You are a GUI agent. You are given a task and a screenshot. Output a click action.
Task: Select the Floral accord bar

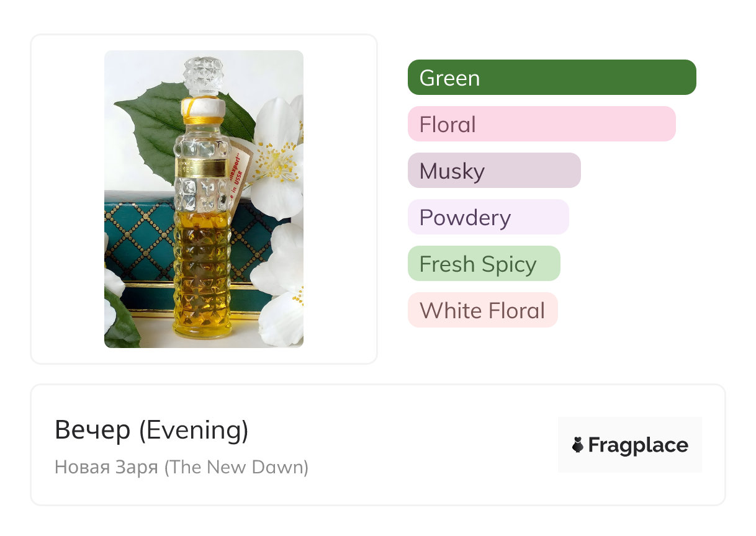click(x=541, y=124)
